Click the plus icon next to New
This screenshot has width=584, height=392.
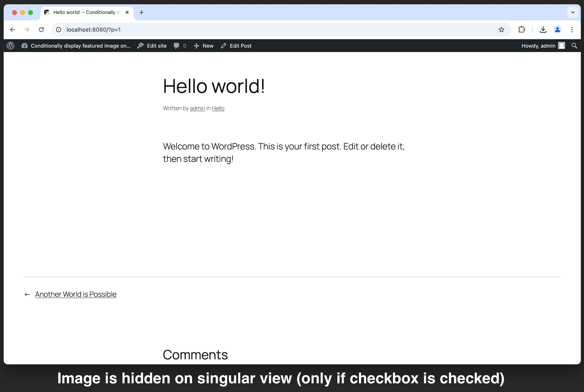(197, 46)
